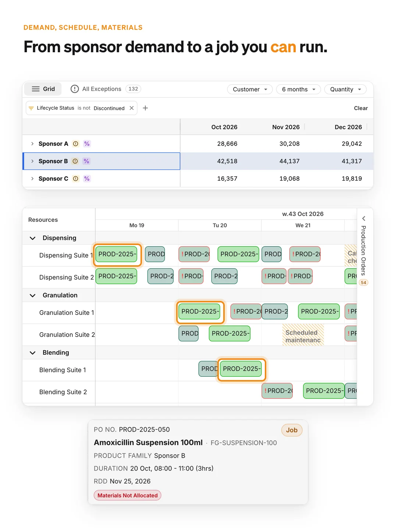Click the percent icon next to Sponsor B
Image resolution: width=395 pixels, height=532 pixels.
(86, 161)
